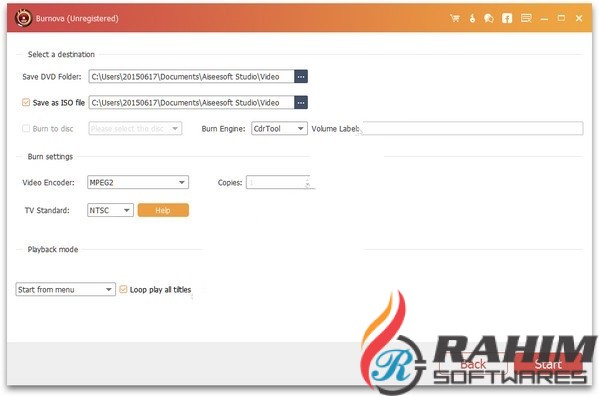Open the Burn Engine CdrTool dropdown
The height and width of the screenshot is (396, 599).
coord(279,129)
